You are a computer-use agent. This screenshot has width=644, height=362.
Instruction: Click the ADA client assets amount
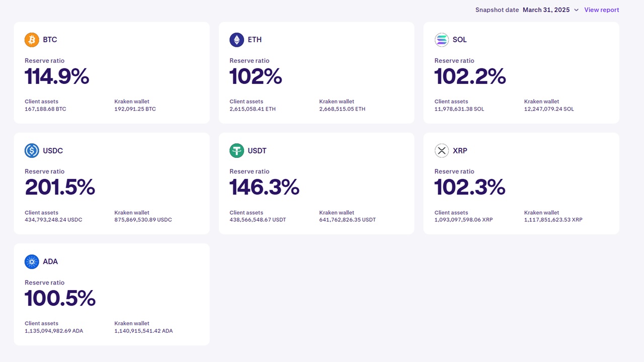54,331
